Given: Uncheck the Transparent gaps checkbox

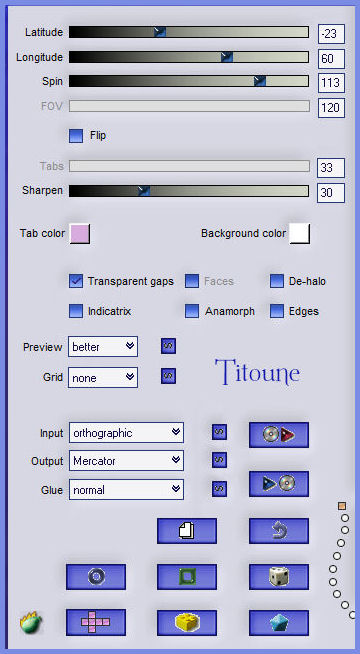Looking at the screenshot, I should (x=76, y=281).
